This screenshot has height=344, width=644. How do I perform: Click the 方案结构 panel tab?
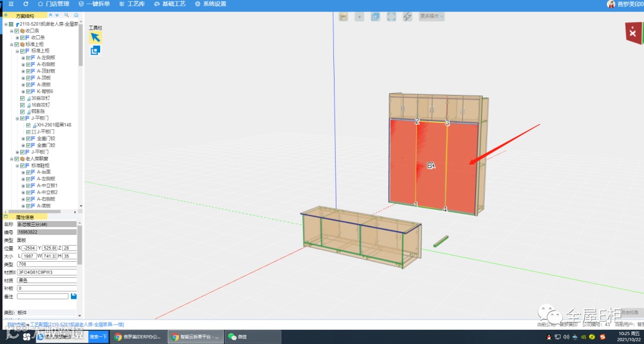(24, 16)
